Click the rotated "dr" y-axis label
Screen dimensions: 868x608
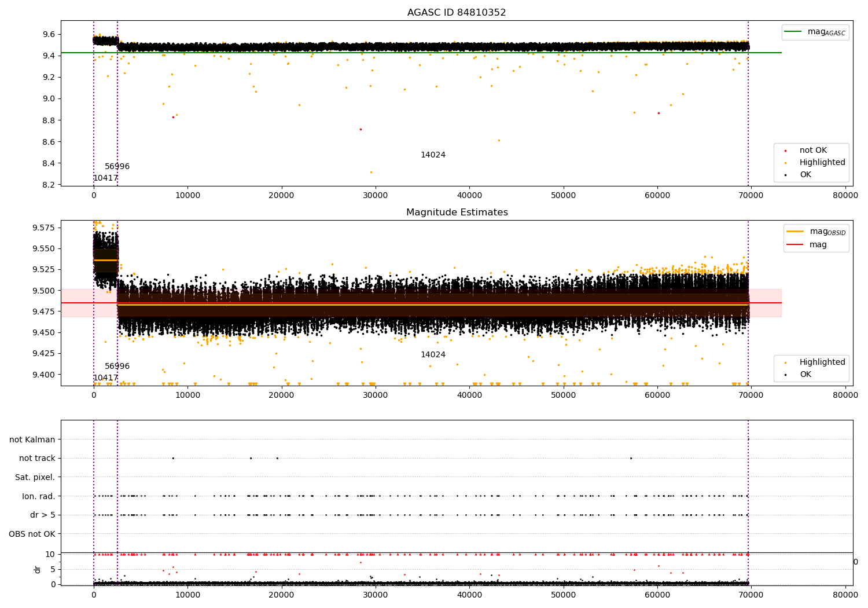point(38,569)
